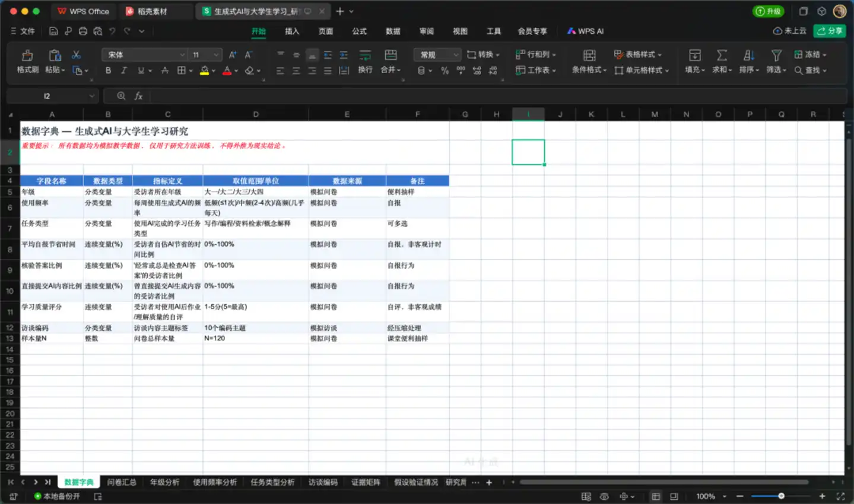Click the WPS AI button
The height and width of the screenshot is (504, 854).
(x=585, y=31)
